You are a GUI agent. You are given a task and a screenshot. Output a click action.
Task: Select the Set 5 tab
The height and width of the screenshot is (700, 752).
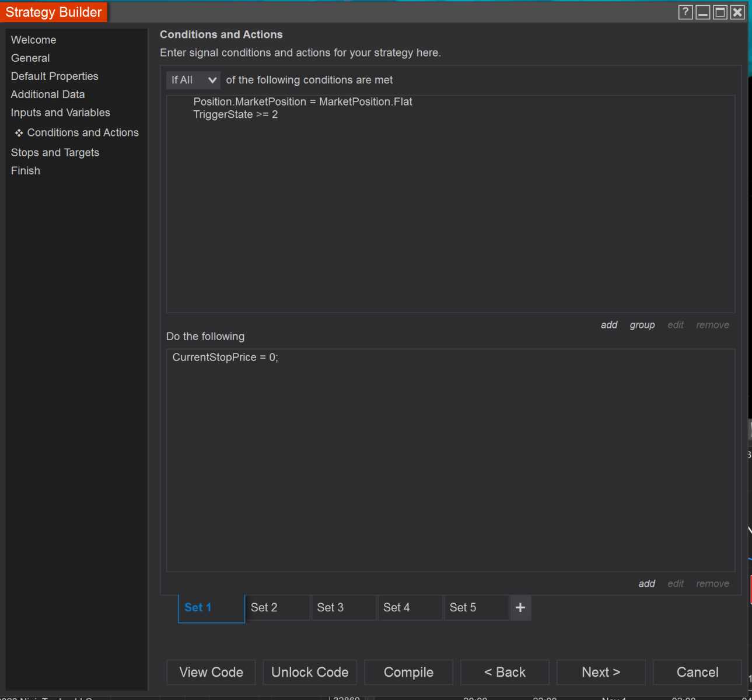476,608
